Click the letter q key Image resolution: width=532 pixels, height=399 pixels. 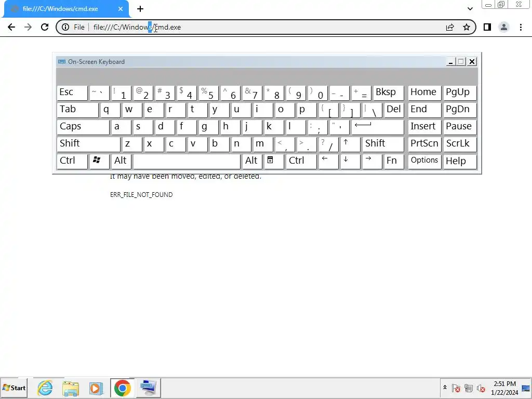110,110
